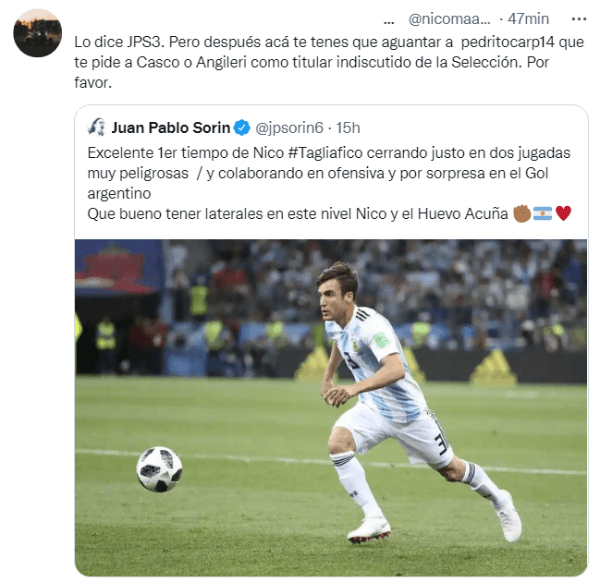The image size is (600, 582).
Task: Open the football player photo
Action: [331, 408]
